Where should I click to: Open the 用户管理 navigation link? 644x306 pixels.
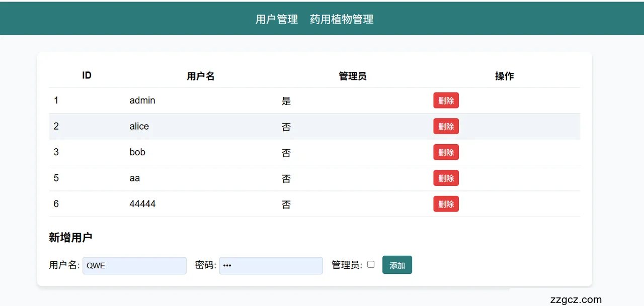276,19
